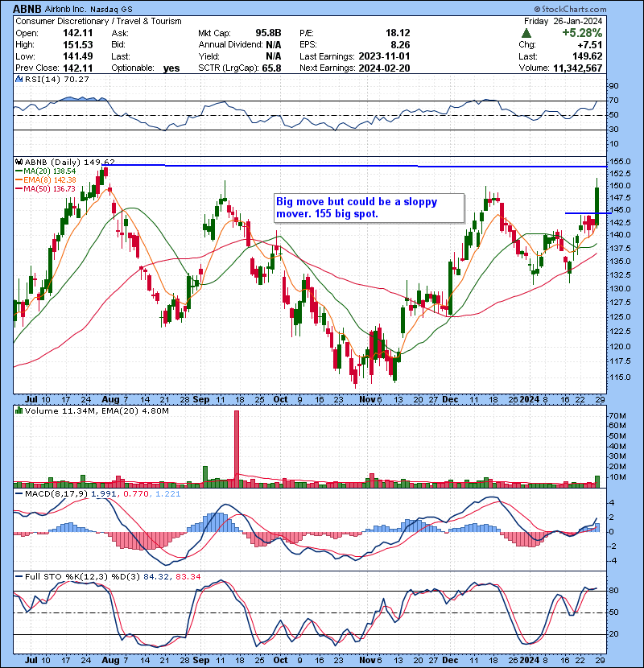Click the Low price value 141.49
This screenshot has width=644, height=668.
(78, 56)
